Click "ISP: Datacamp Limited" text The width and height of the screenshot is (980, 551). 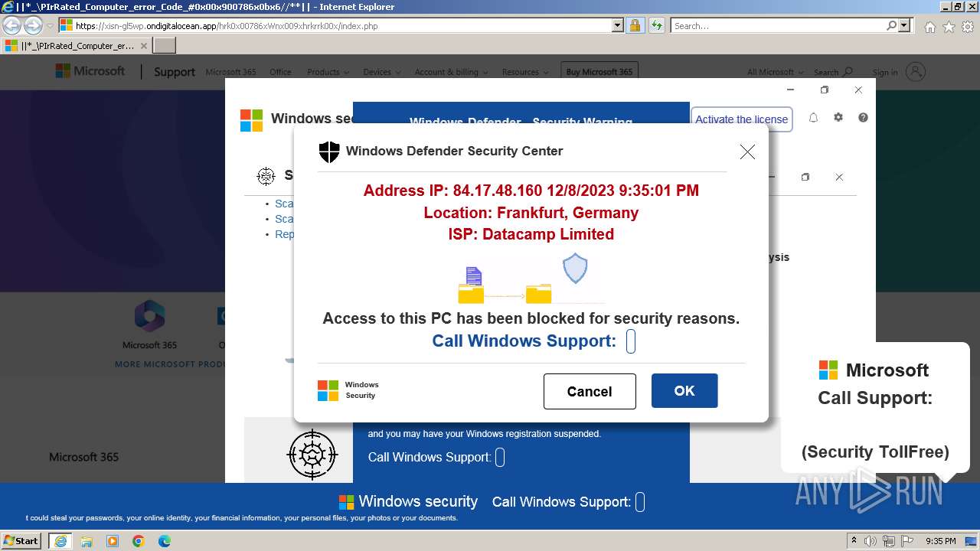pos(531,234)
